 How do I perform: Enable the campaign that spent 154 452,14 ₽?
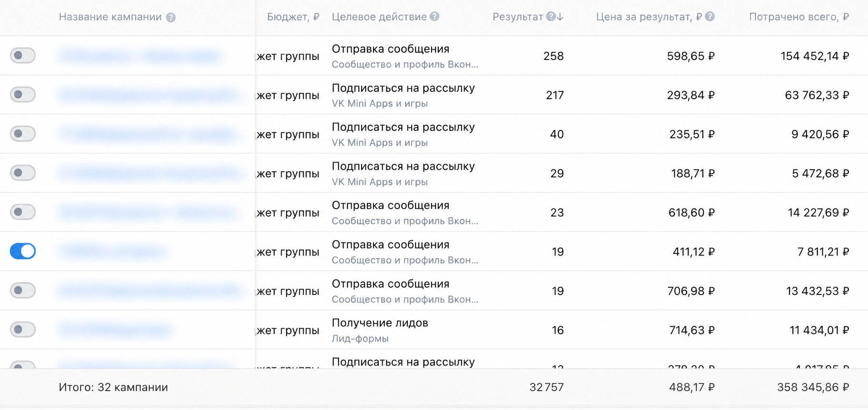tap(23, 56)
